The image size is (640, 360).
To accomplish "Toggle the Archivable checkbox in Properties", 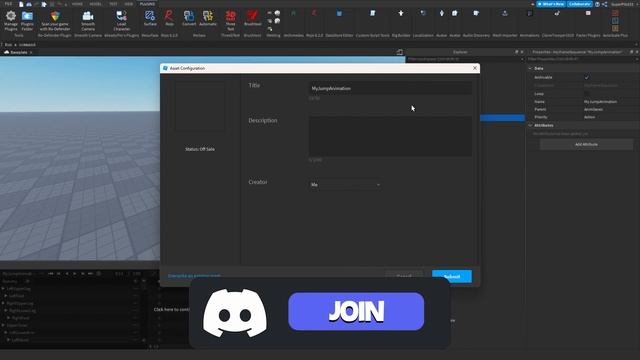I will click(x=587, y=77).
